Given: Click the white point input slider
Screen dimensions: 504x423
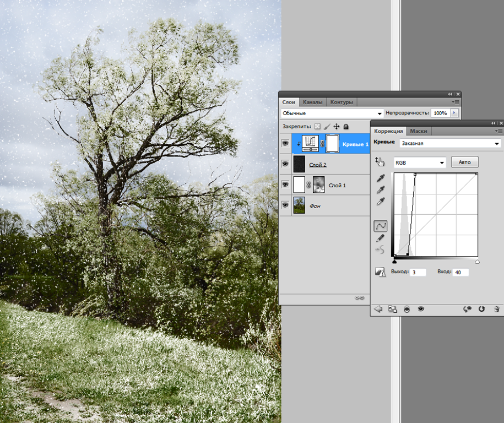Looking at the screenshot, I should [x=478, y=262].
